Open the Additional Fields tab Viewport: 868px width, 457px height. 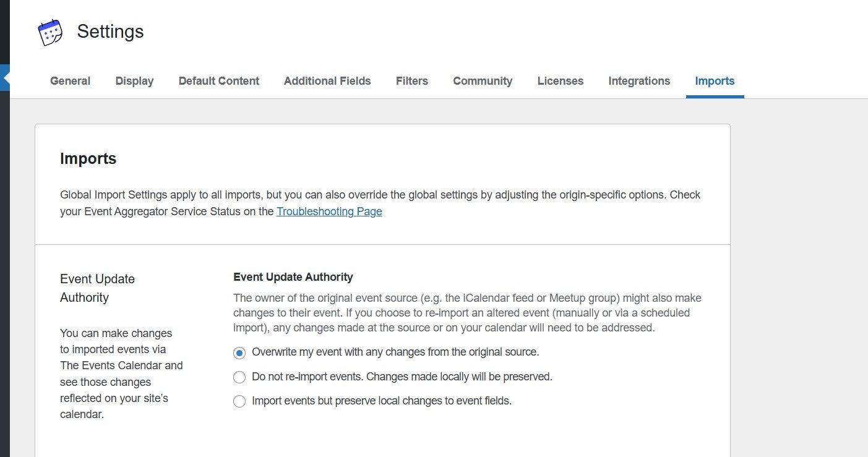pyautogui.click(x=327, y=81)
